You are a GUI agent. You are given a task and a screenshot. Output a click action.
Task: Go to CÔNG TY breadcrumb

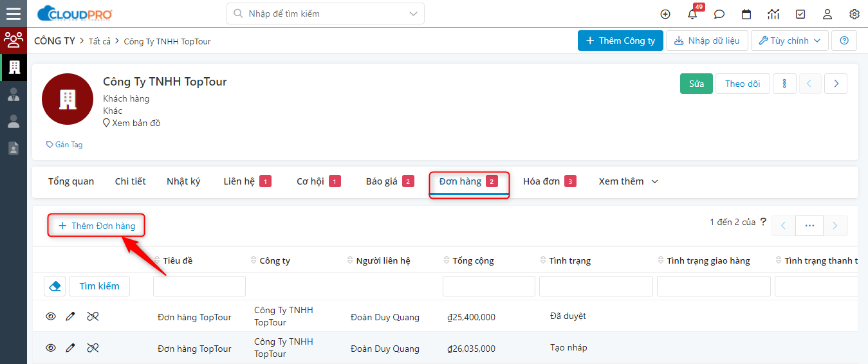pyautogui.click(x=55, y=41)
